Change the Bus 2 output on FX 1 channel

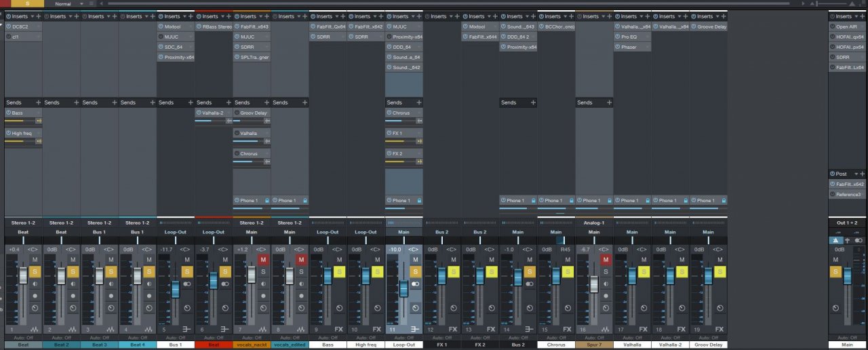(x=441, y=232)
